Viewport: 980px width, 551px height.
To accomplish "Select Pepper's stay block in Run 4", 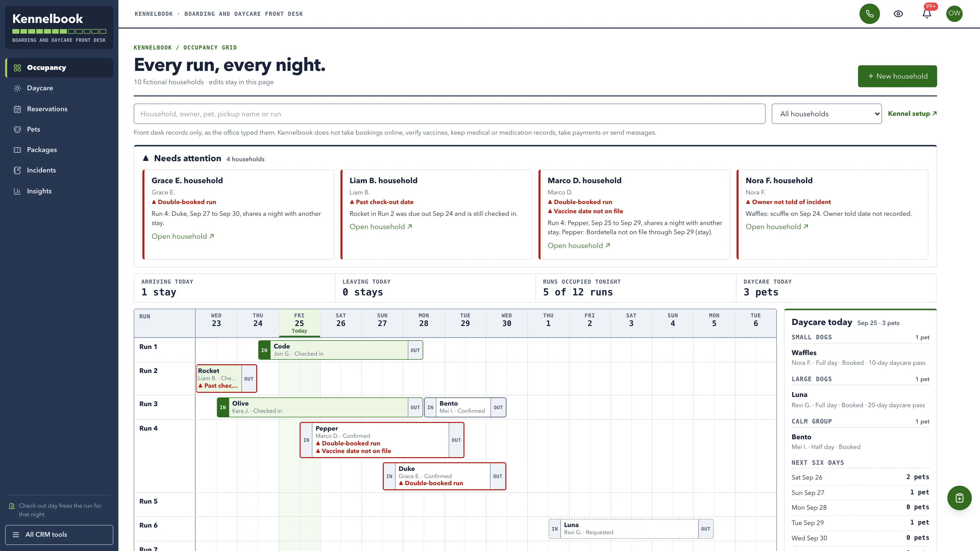I will coord(382,440).
